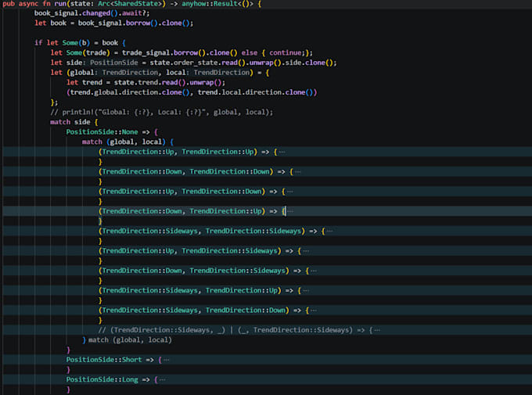The width and height of the screenshot is (532, 395).
Task: Click 'TrendDirection::Down, TrendDirection::Down' pattern
Action: pyautogui.click(x=185, y=172)
